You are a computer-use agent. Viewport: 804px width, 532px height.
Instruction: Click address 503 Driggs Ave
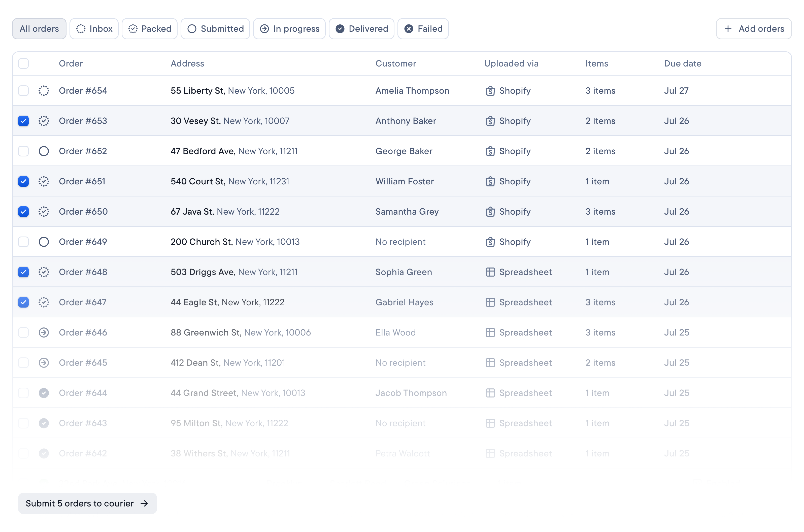click(203, 272)
